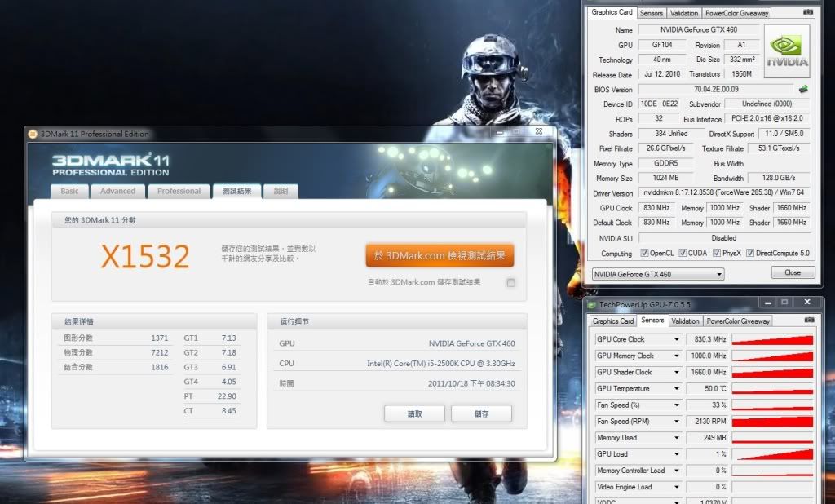835x504 pixels.
Task: Click the Release Date value Jul 12, 2010
Action: point(662,74)
